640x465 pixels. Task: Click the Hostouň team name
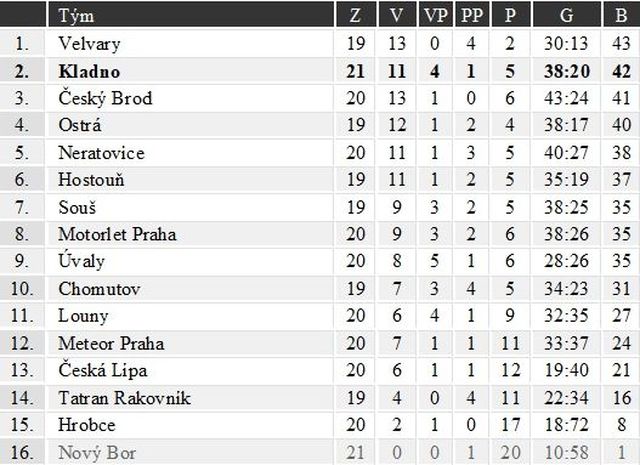[x=91, y=180]
